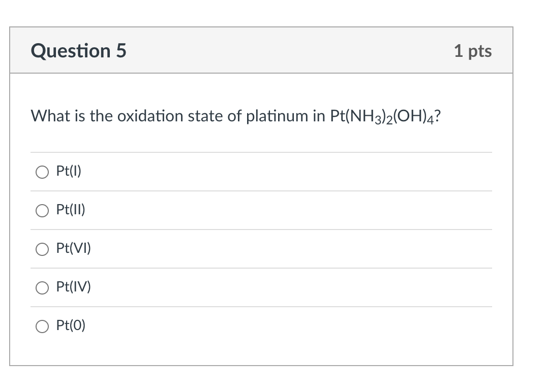Select the Pt(II) radio button

[x=42, y=210]
